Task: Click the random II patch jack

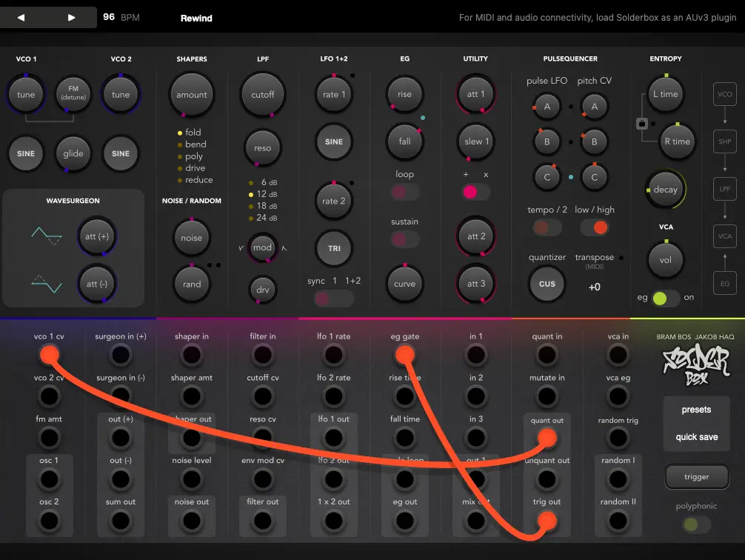Action: [x=618, y=521]
